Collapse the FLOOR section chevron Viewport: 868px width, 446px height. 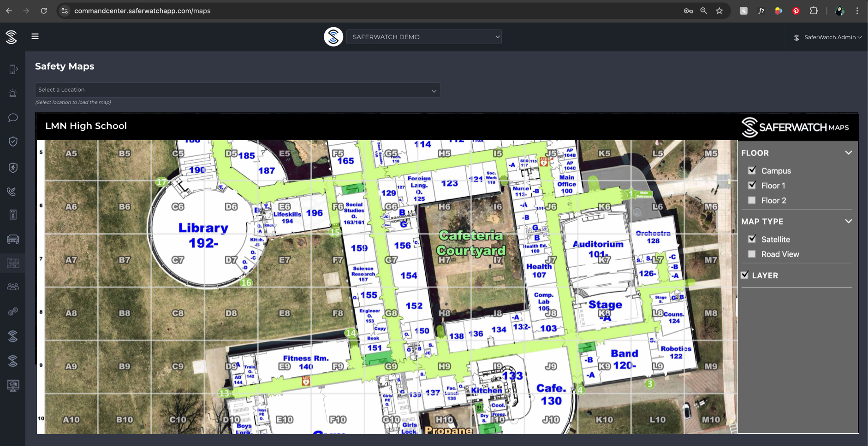[x=848, y=153]
